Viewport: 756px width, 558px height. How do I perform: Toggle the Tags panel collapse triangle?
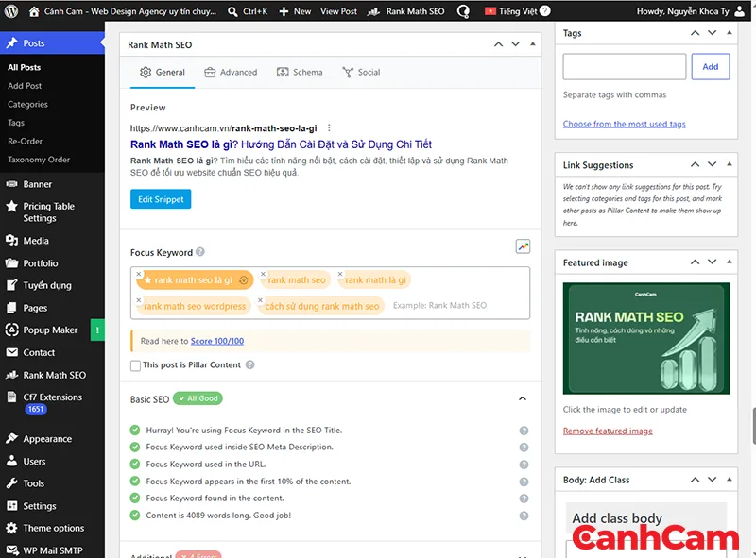pos(729,32)
